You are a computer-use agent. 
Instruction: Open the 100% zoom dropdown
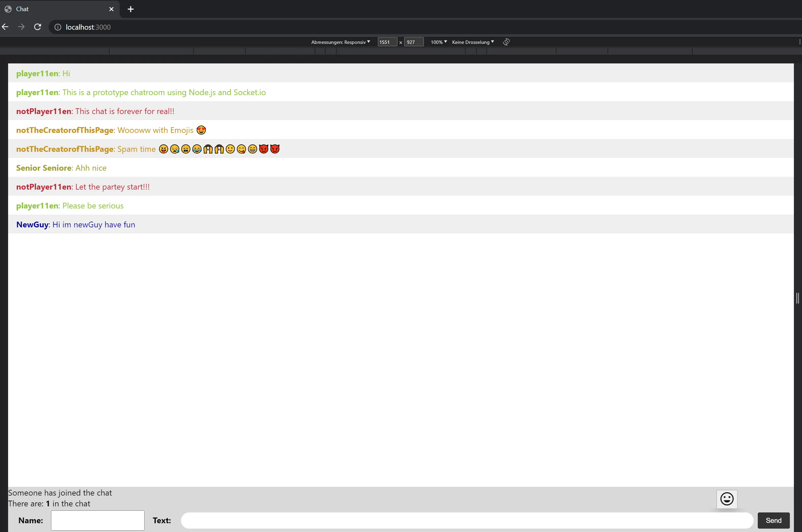coord(439,42)
